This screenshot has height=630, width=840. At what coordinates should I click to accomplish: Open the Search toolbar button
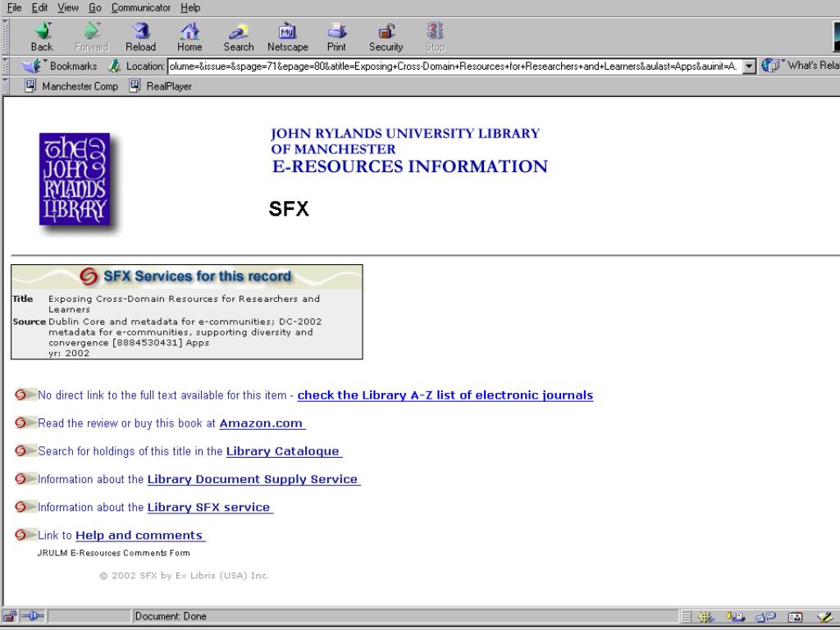pos(239,36)
